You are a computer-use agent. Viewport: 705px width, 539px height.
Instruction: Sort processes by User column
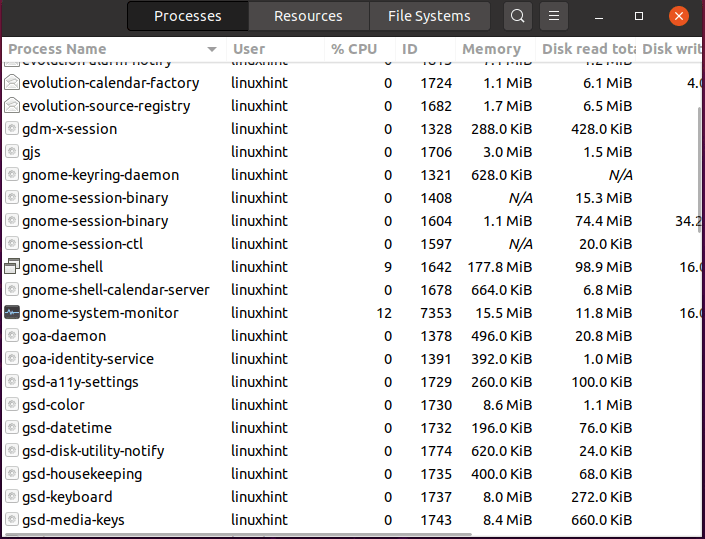pos(275,49)
